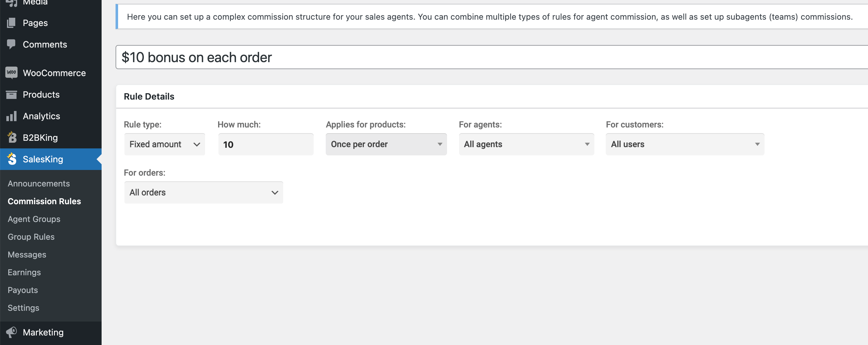Go to SalesKing Settings

click(x=23, y=307)
